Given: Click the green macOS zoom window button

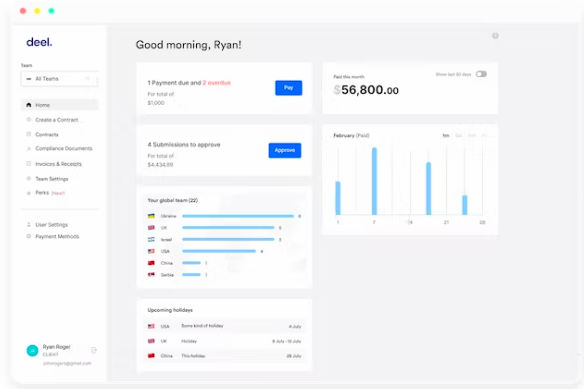Looking at the screenshot, I should [x=51, y=11].
